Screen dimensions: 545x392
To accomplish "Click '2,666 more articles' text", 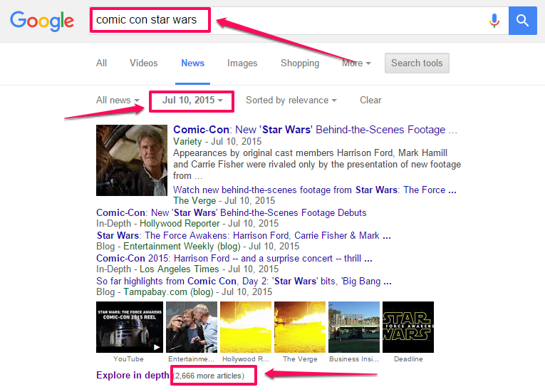I will 209,376.
